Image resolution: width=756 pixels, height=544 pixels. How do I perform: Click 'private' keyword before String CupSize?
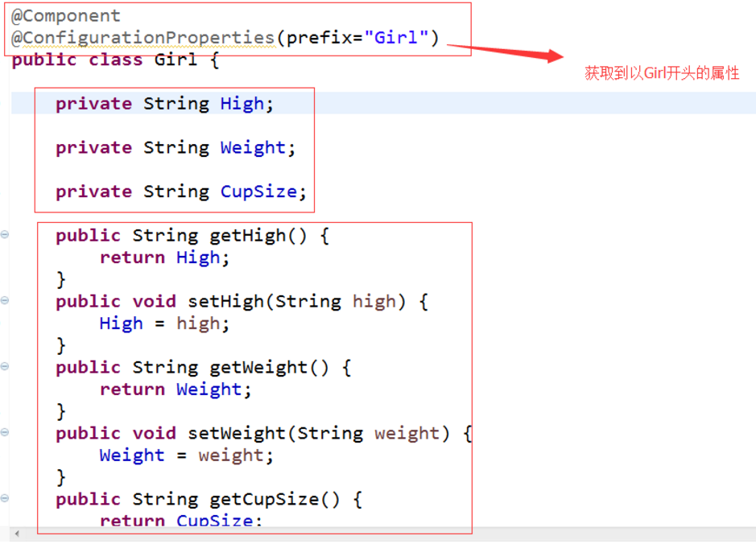(x=93, y=192)
